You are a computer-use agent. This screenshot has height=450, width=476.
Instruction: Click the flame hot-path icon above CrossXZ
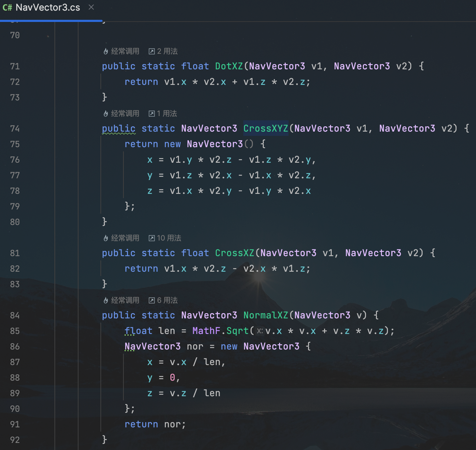click(x=106, y=238)
